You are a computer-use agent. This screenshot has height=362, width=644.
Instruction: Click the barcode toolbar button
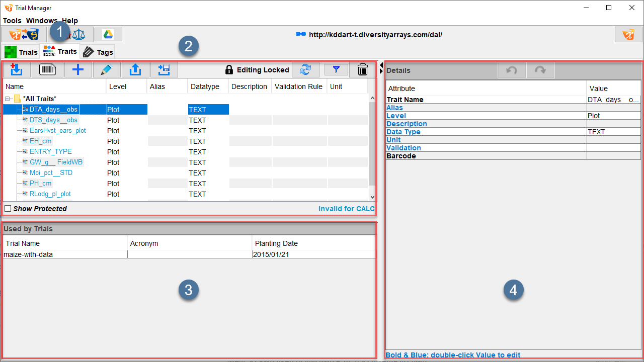coord(47,70)
